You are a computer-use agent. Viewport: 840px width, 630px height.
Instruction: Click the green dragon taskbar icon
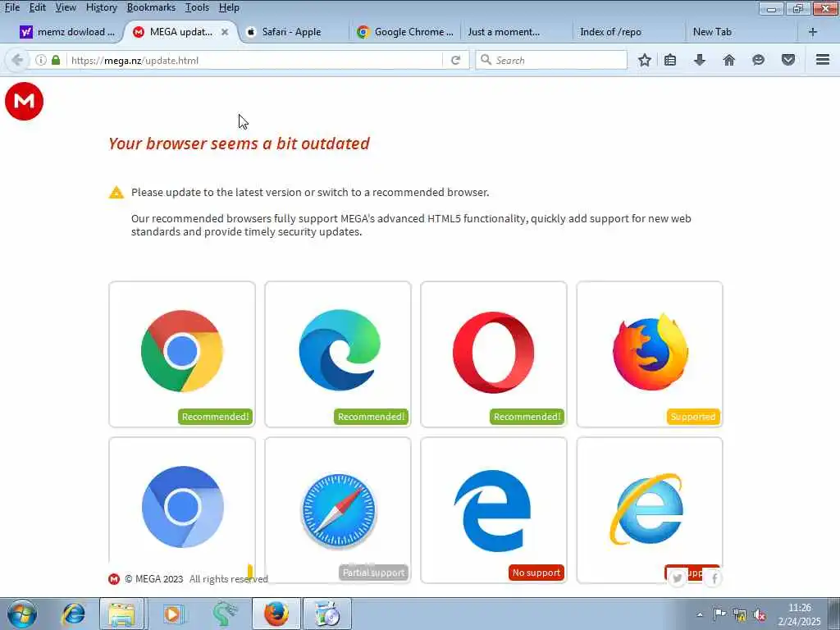tap(224, 614)
